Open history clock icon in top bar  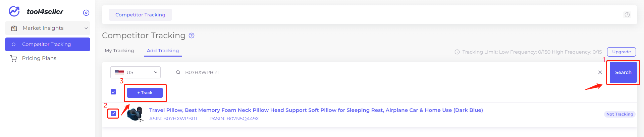pyautogui.click(x=627, y=15)
